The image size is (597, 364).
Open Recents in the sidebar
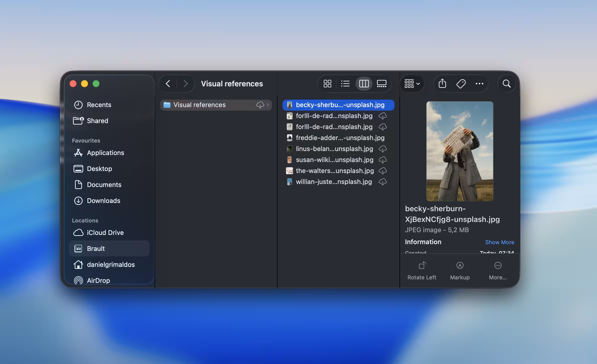pyautogui.click(x=109, y=105)
